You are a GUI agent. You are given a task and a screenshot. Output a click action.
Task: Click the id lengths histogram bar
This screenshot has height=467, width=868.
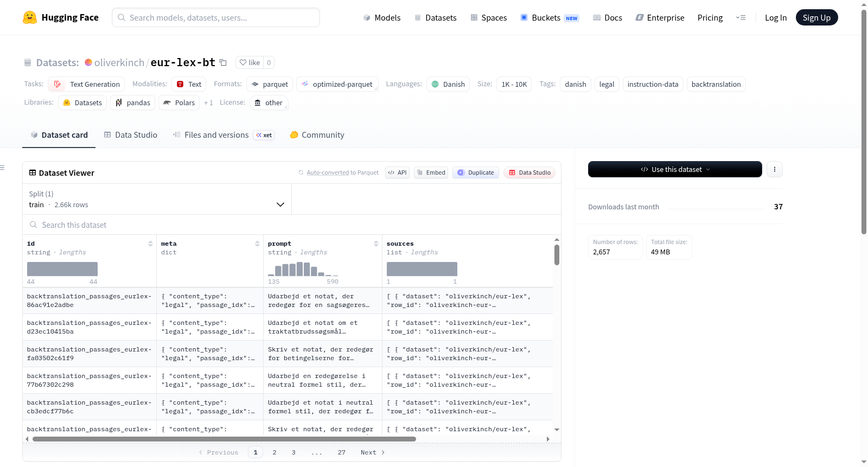(62, 269)
